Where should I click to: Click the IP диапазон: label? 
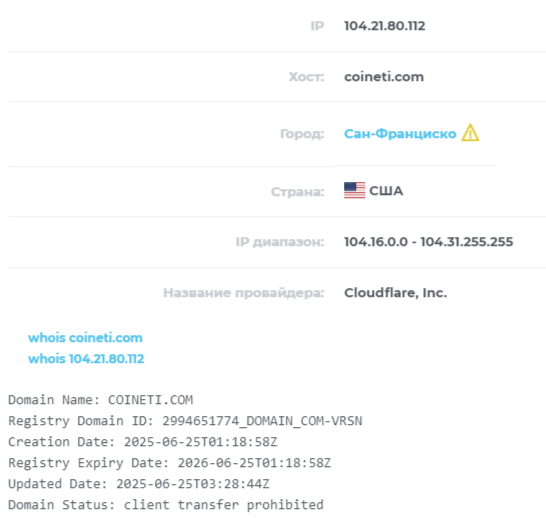[x=280, y=242]
